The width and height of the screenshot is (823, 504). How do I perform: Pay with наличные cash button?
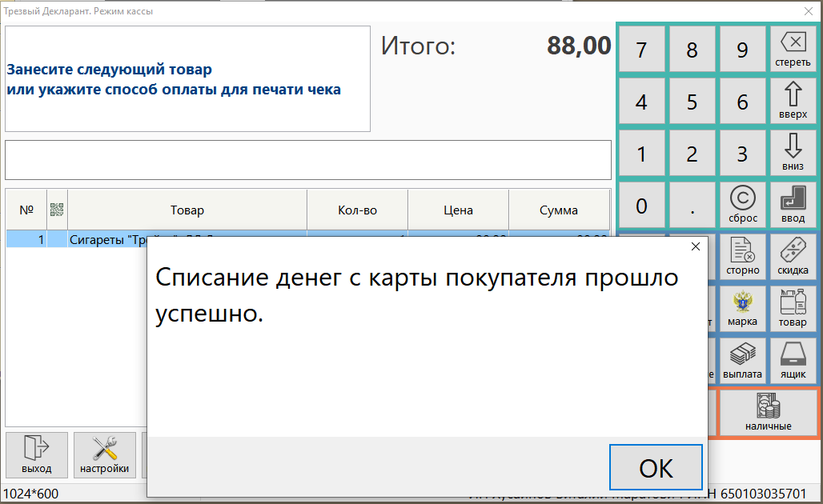pos(769,413)
